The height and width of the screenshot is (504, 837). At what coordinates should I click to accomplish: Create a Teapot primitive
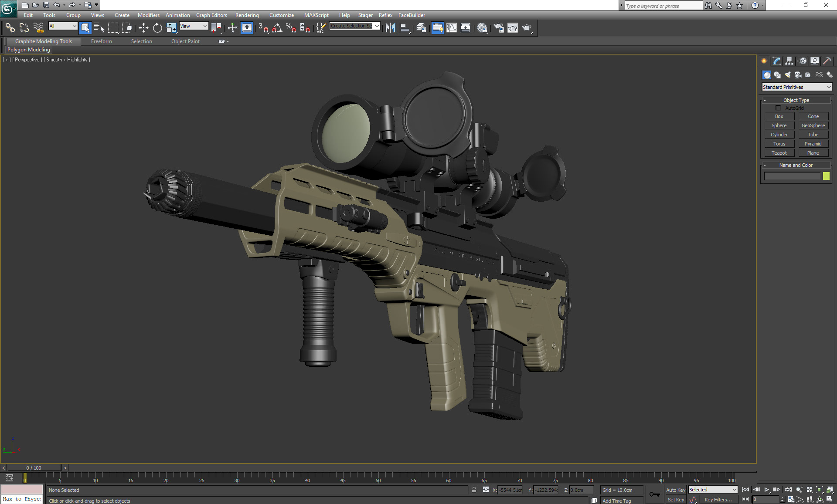[779, 152]
